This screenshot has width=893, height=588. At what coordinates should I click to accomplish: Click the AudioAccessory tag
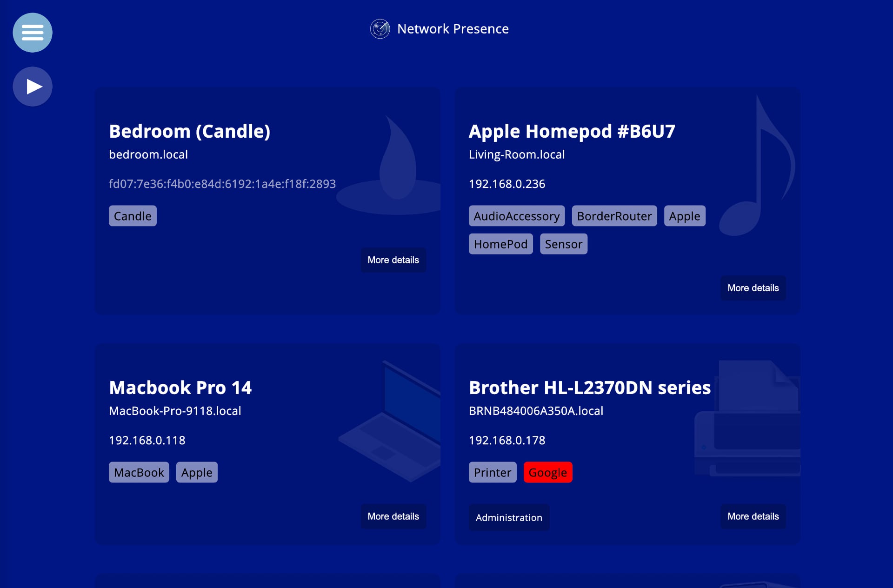click(516, 216)
